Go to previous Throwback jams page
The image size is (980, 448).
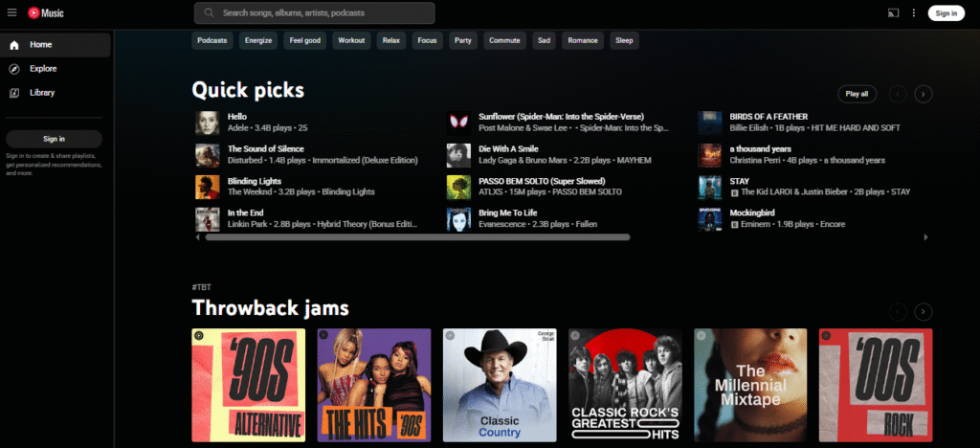(x=898, y=312)
